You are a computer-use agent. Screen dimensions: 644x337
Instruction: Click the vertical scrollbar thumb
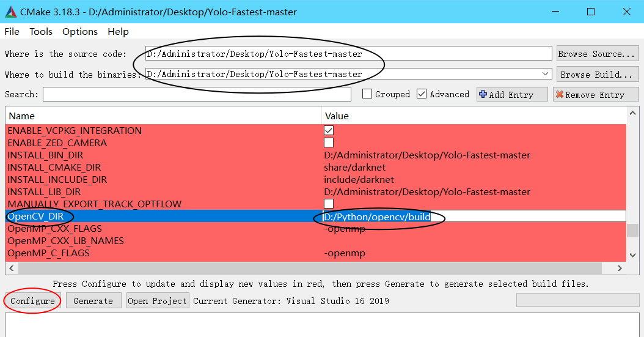[632, 231]
